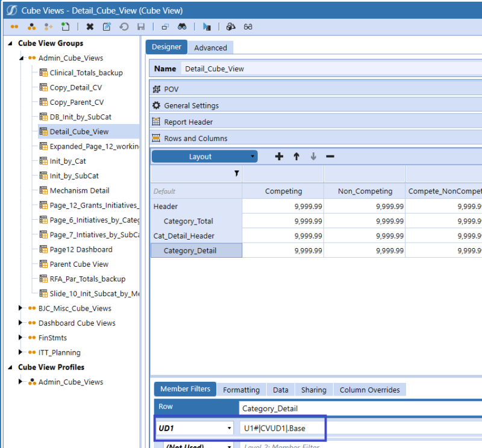Save the Detail_Cube_View
This screenshot has width=482, height=448.
(x=141, y=26)
